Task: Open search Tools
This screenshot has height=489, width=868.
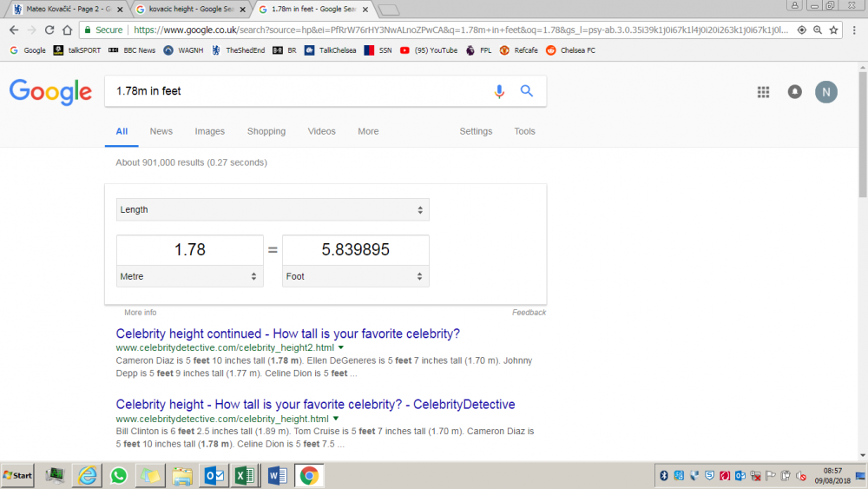Action: click(524, 131)
